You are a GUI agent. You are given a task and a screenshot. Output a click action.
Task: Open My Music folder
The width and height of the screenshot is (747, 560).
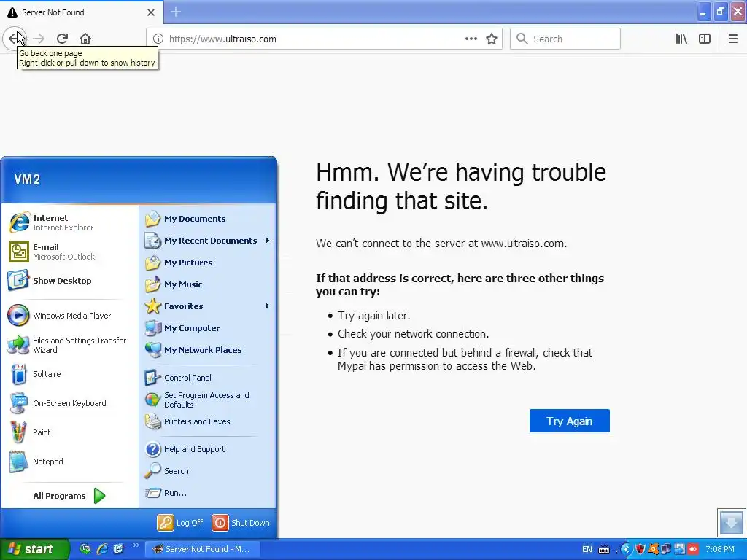point(208,284)
